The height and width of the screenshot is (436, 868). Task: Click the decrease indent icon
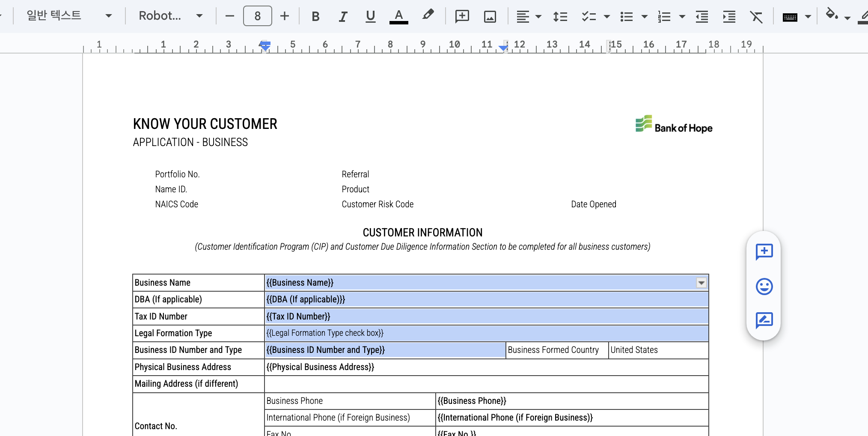coord(702,16)
